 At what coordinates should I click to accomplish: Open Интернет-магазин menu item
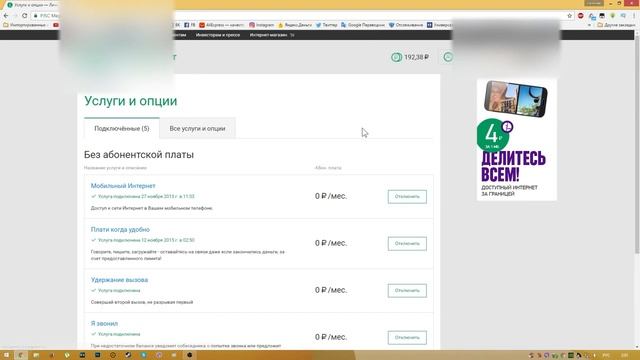[x=269, y=35]
